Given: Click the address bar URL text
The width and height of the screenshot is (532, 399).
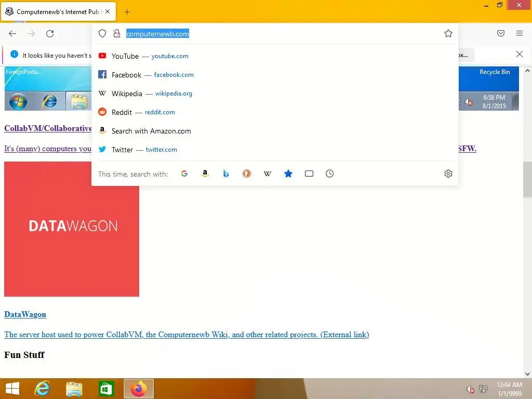Looking at the screenshot, I should point(157,34).
